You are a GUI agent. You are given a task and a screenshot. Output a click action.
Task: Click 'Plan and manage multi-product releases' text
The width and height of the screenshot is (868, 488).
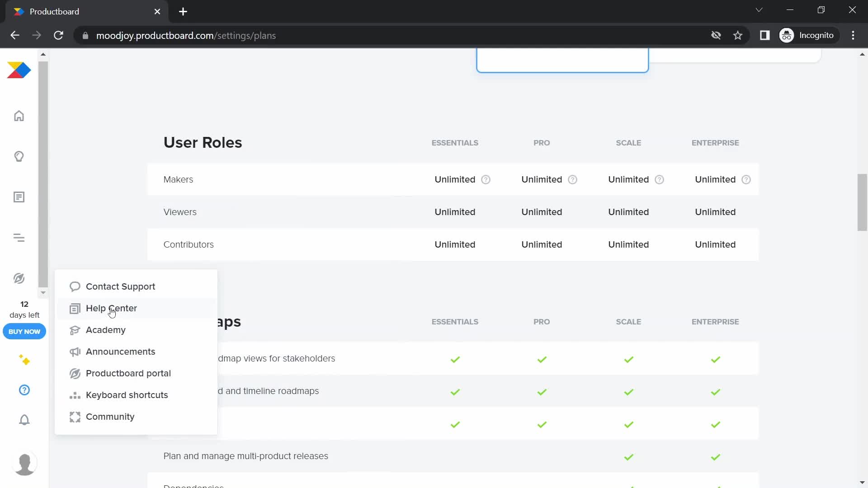click(245, 456)
